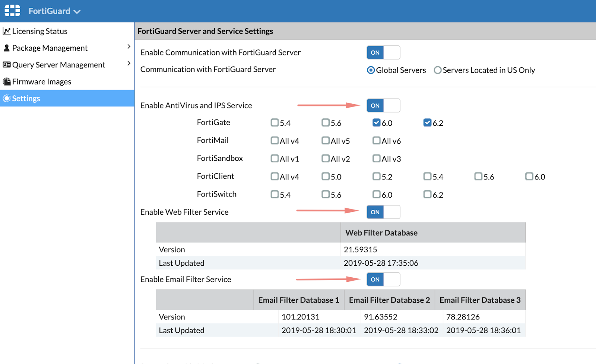Viewport: 596px width, 364px height.
Task: Click the Email Filter Database 2 header
Action: click(390, 300)
